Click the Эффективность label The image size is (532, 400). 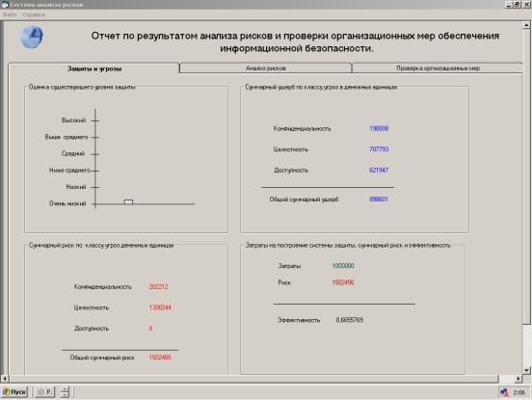pyautogui.click(x=299, y=320)
